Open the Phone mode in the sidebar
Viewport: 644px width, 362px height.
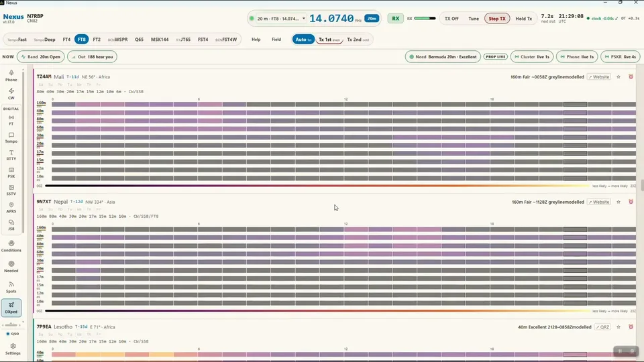(x=11, y=76)
